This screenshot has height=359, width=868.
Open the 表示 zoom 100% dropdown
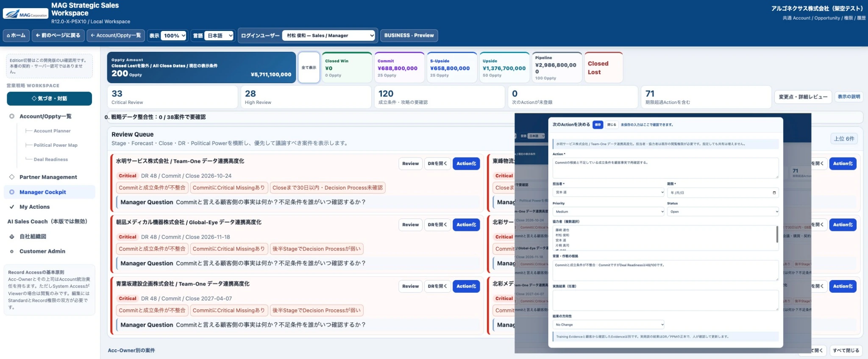[174, 36]
